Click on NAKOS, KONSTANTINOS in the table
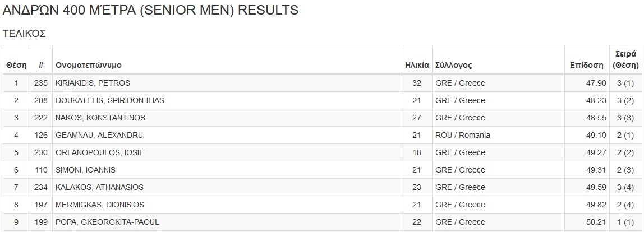 point(100,118)
